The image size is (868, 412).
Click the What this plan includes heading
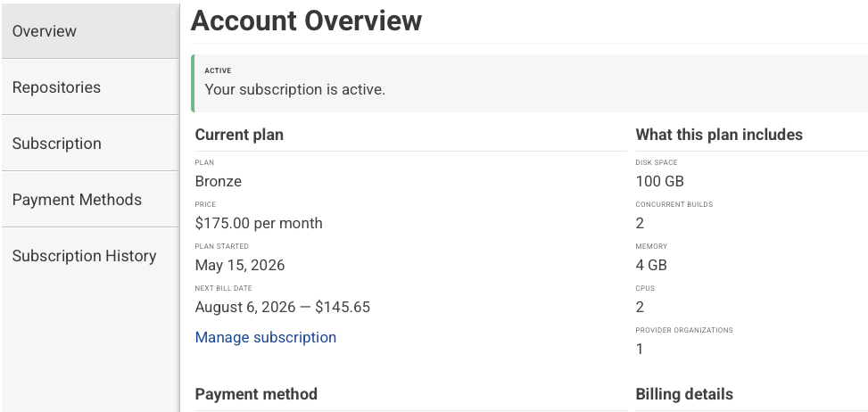pyautogui.click(x=719, y=135)
